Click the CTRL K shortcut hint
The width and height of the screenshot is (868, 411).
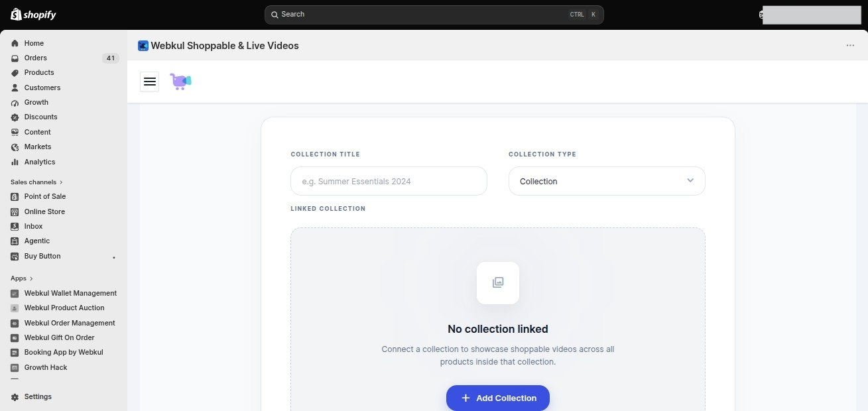pos(584,15)
